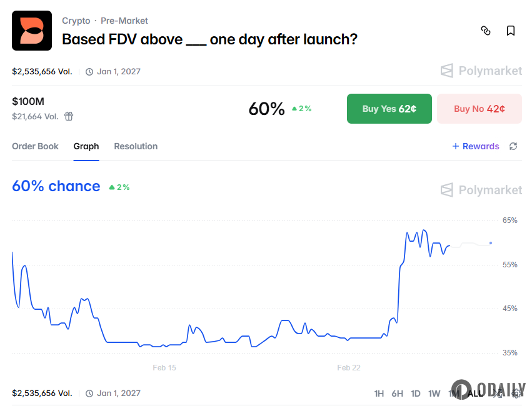Open the + Rewards link
Image resolution: width=532 pixels, height=406 pixels.
pyautogui.click(x=476, y=146)
